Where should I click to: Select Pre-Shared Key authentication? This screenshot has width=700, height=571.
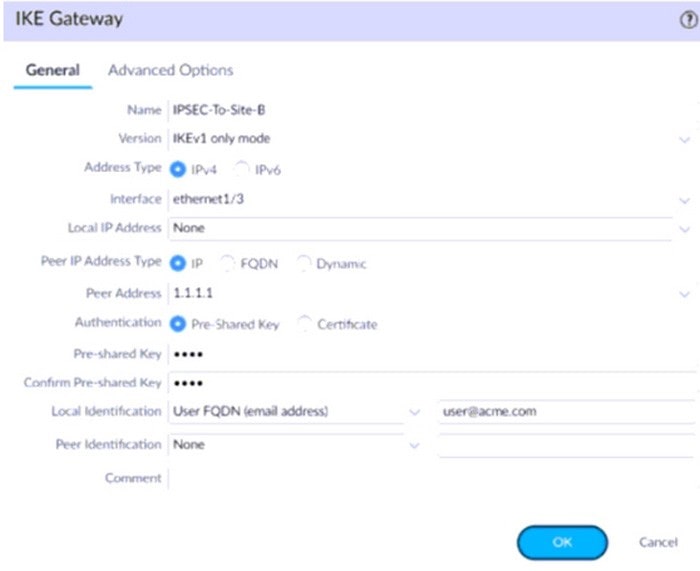click(178, 324)
